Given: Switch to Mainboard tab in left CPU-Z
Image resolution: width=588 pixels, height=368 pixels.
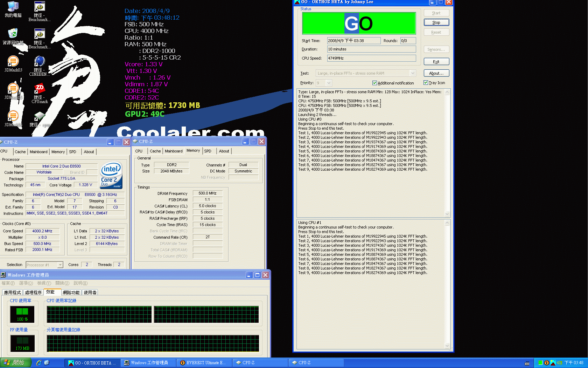Looking at the screenshot, I should (38, 152).
